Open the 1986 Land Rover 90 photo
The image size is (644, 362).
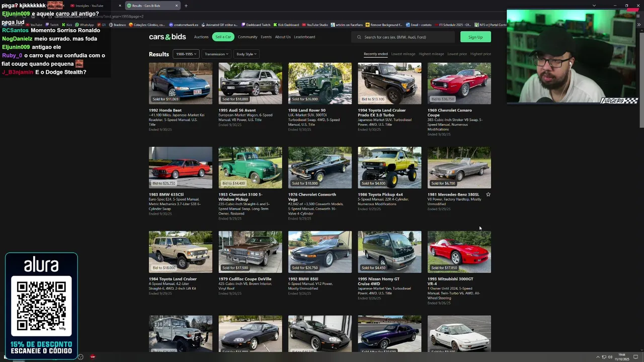click(320, 83)
